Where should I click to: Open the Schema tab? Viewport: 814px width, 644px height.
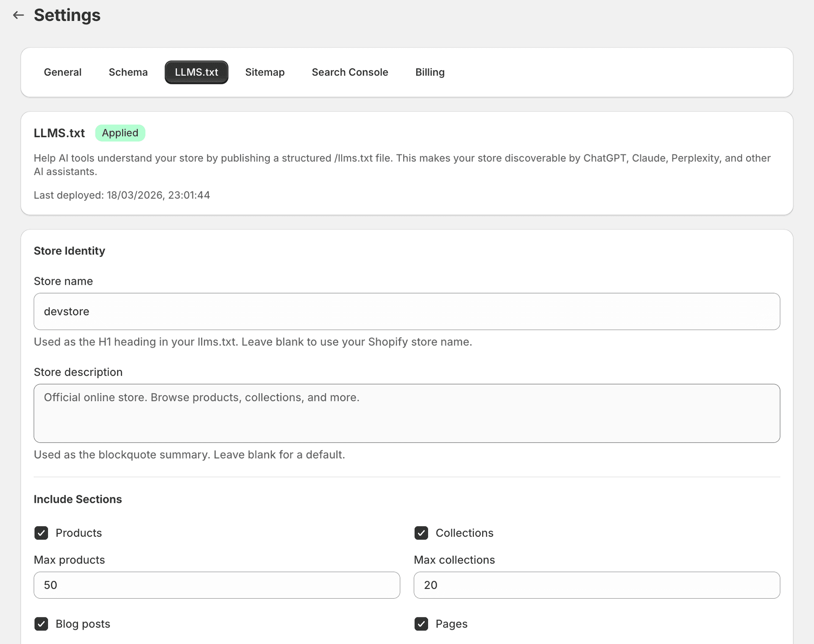(128, 72)
